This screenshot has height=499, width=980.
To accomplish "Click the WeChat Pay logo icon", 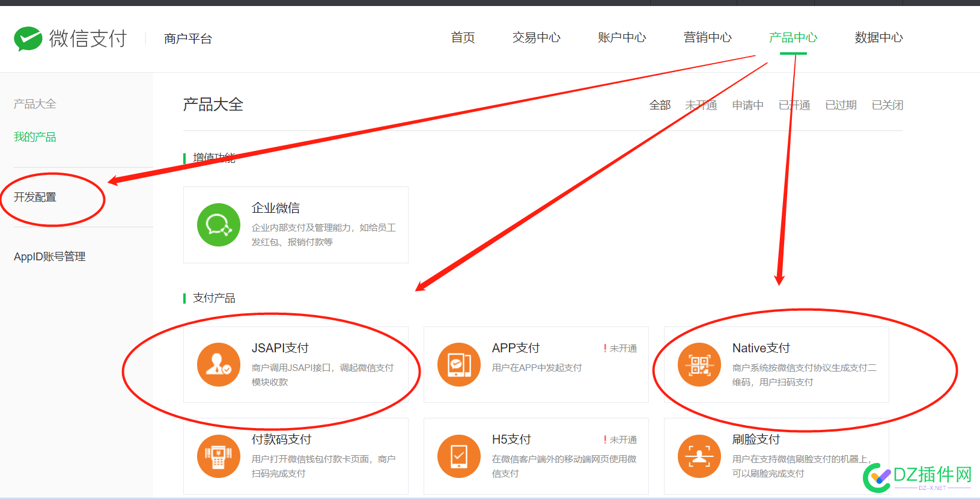I will point(28,38).
